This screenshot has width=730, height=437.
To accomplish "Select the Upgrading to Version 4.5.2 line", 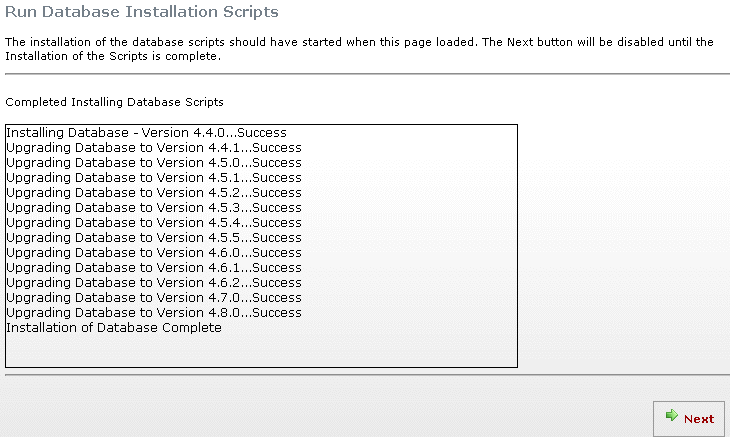I will (x=154, y=192).
